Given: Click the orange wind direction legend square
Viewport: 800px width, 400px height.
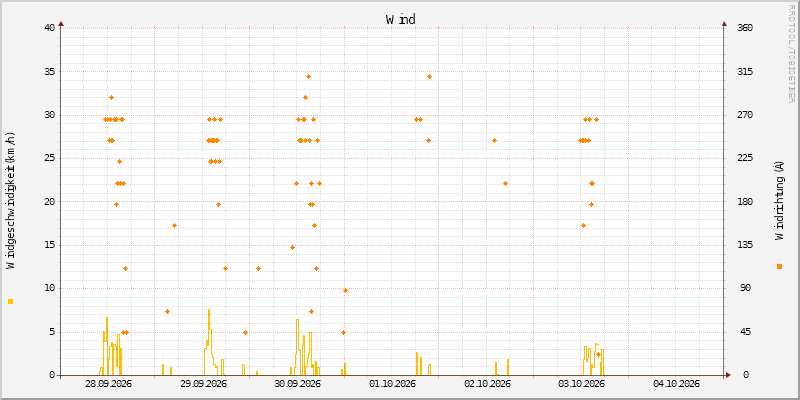Looking at the screenshot, I should click(779, 266).
